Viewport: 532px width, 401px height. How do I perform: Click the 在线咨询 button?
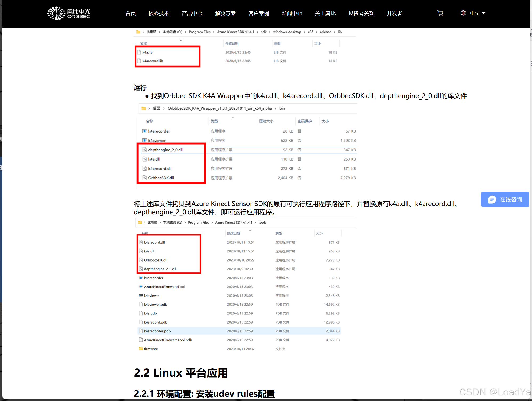[510, 200]
